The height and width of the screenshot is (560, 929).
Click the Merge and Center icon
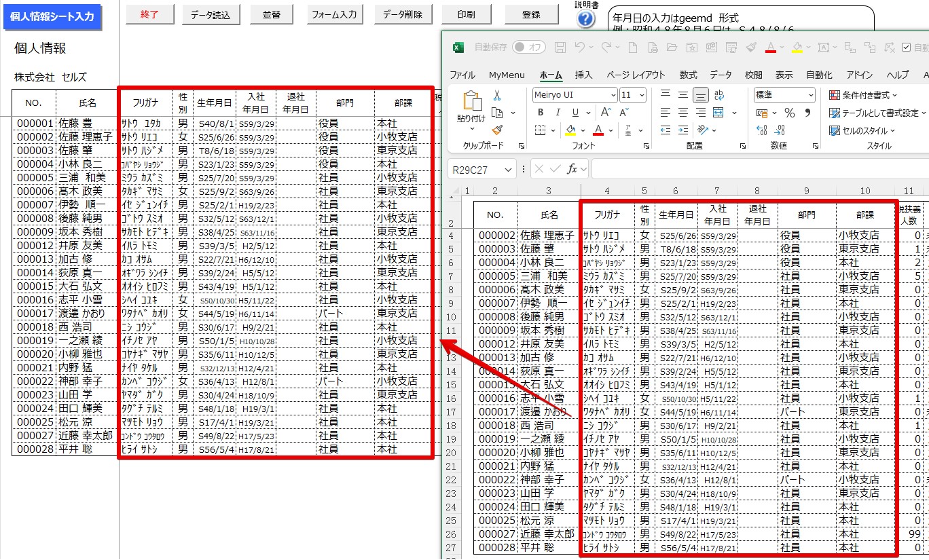(x=718, y=113)
